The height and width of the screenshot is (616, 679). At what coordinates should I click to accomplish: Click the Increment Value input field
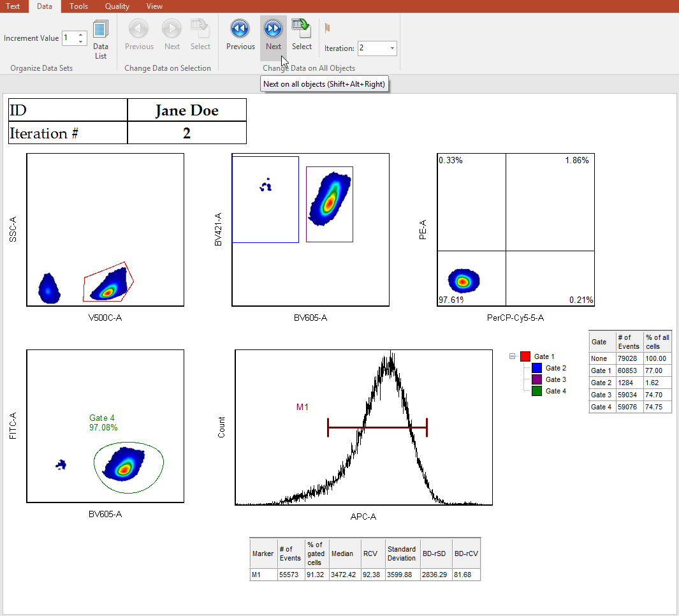point(69,38)
